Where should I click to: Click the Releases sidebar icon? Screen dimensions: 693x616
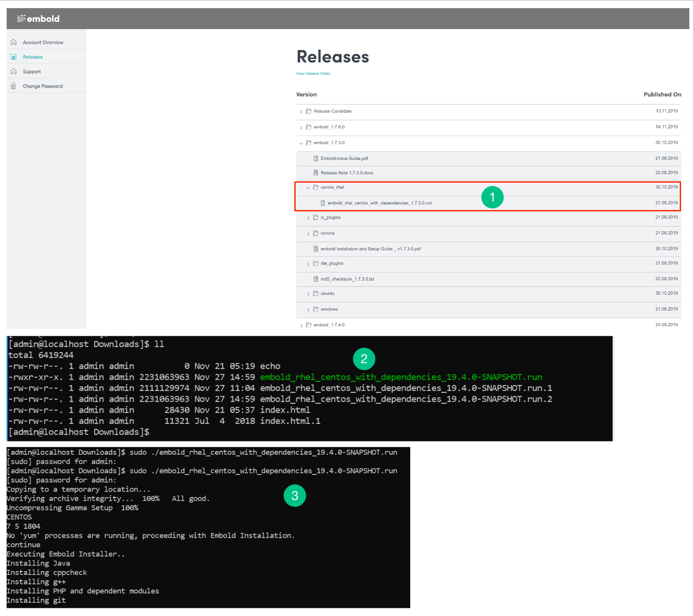click(x=14, y=57)
